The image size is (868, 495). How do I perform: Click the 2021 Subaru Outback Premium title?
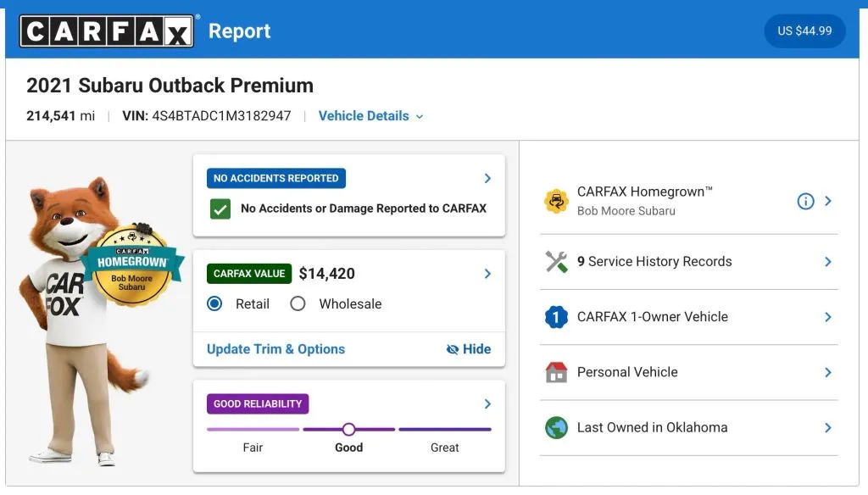click(x=170, y=86)
